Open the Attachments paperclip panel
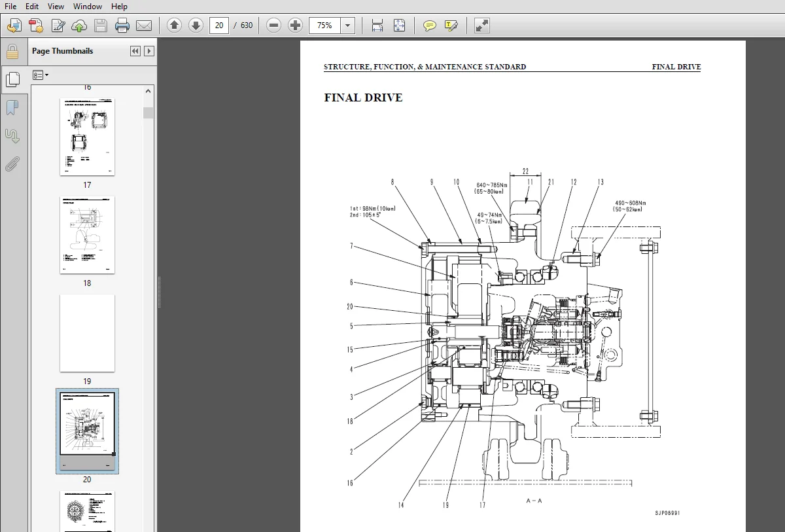 point(12,164)
